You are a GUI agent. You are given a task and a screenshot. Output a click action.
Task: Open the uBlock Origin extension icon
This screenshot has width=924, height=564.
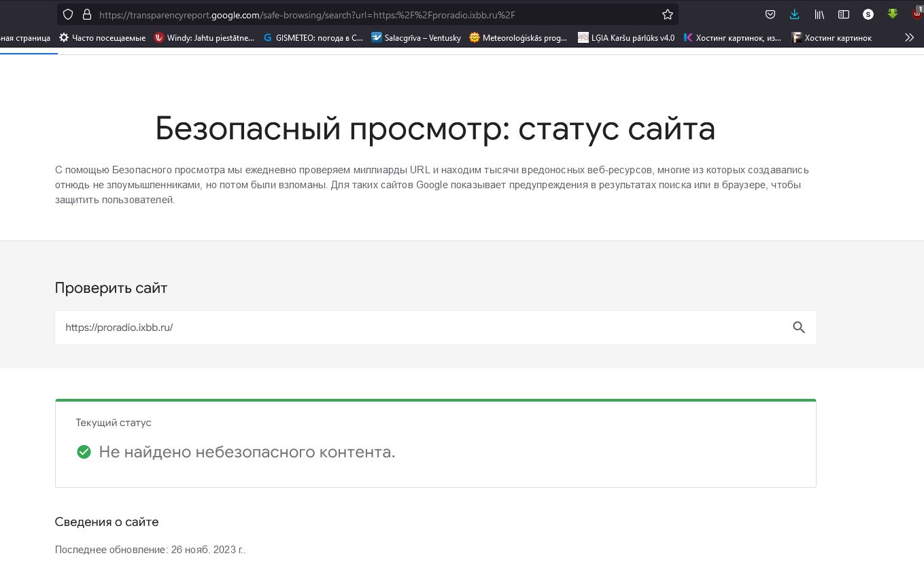[917, 14]
